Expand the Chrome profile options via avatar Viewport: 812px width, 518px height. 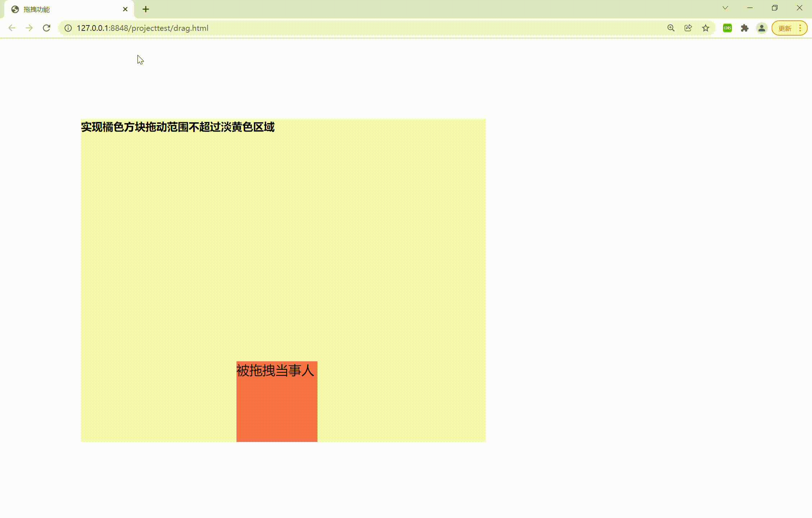762,28
